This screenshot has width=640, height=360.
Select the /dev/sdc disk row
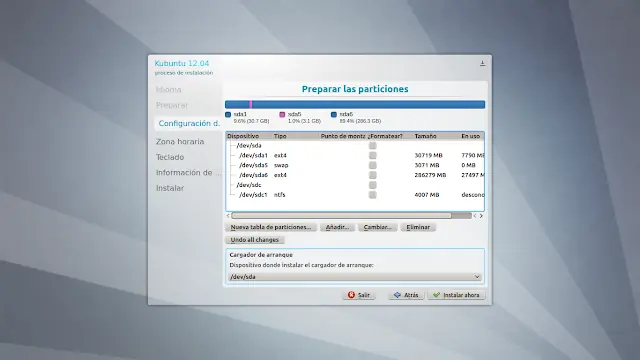click(355, 185)
